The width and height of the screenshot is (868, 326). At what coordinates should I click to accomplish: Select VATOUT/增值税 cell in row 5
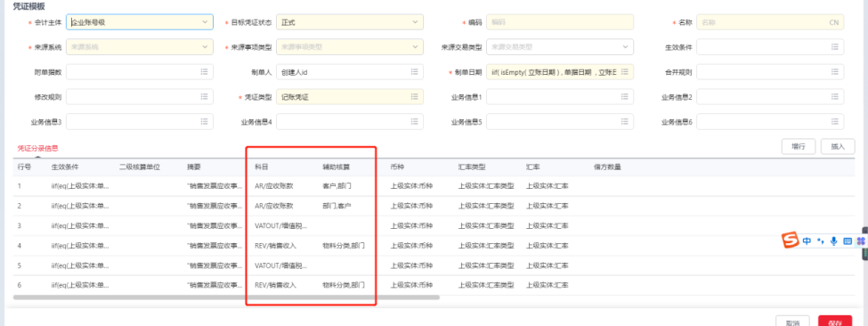click(280, 265)
